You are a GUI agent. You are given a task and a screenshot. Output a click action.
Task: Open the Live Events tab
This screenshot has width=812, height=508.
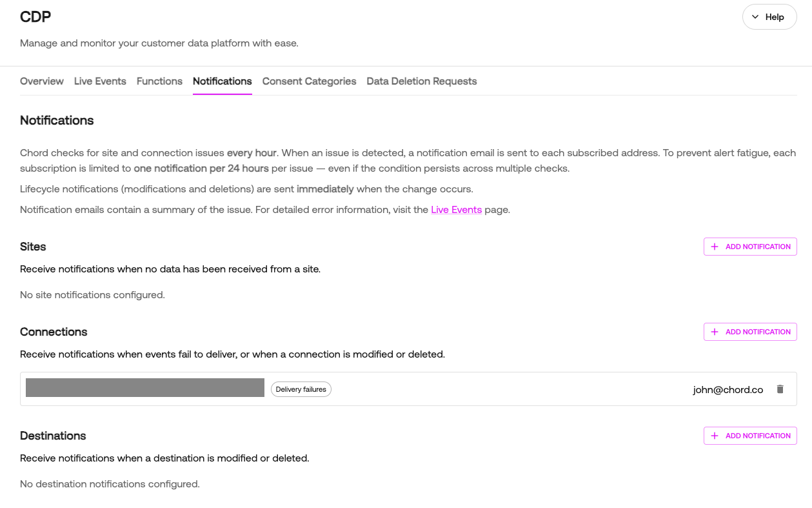click(x=100, y=81)
